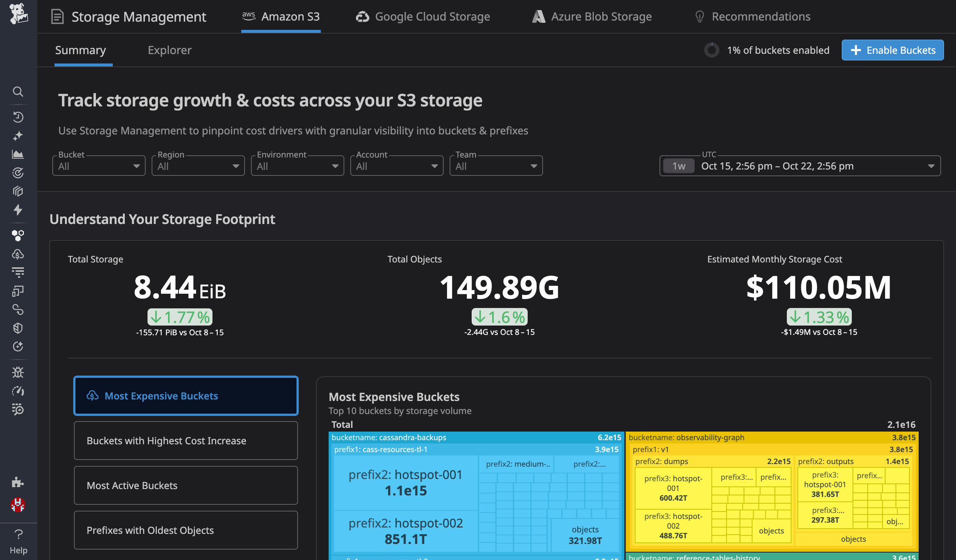Open Cloud Cost Management cloud-dollar icon
This screenshot has height=560, width=956.
18,254
